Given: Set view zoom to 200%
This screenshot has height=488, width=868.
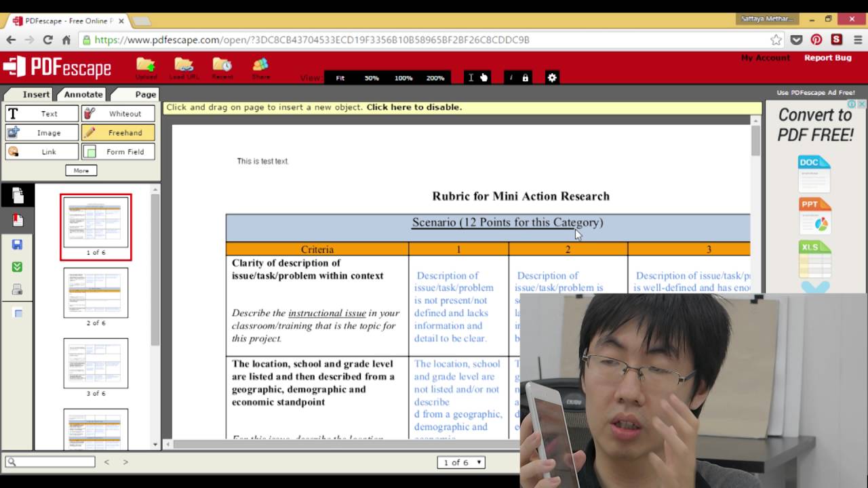Looking at the screenshot, I should tap(435, 78).
